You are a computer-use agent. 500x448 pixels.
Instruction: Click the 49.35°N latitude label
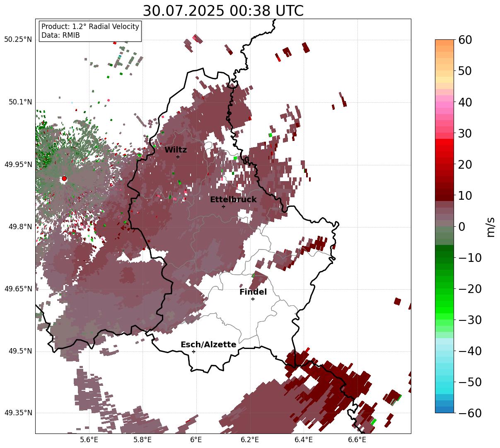click(18, 413)
